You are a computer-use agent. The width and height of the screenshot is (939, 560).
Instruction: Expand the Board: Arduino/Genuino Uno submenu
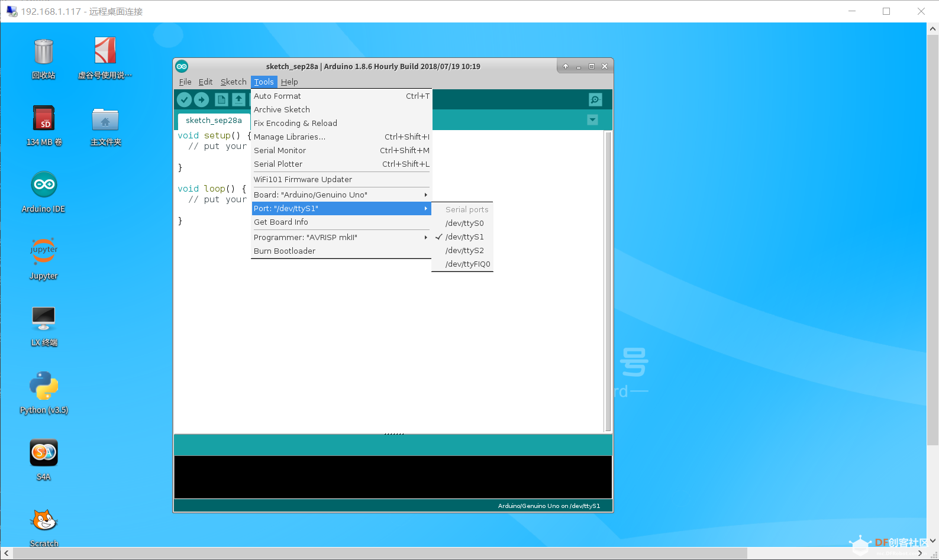pyautogui.click(x=340, y=195)
